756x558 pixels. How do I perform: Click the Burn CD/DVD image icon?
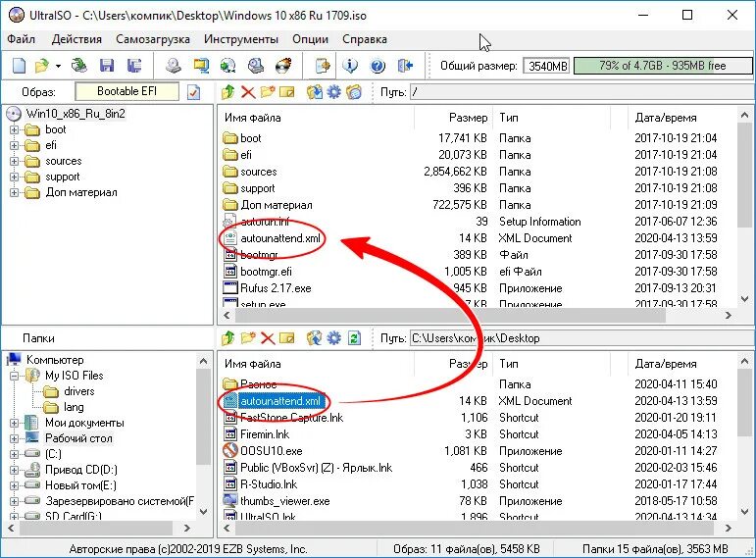(283, 66)
